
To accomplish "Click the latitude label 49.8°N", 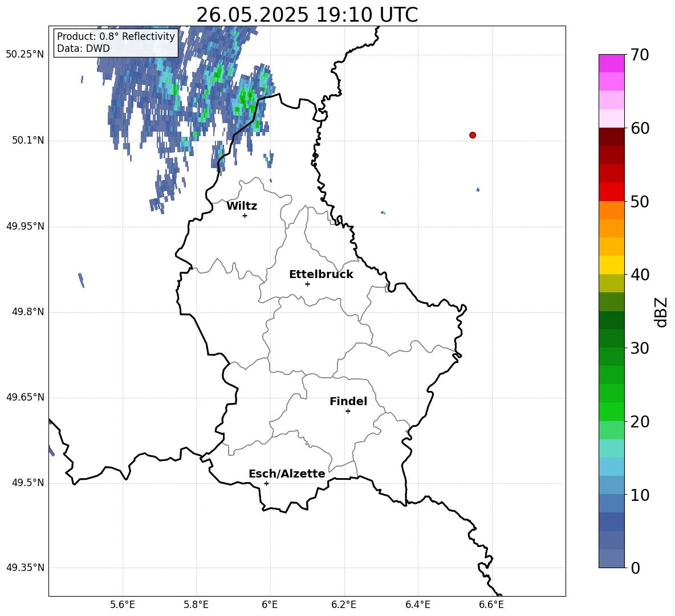I will coord(28,312).
